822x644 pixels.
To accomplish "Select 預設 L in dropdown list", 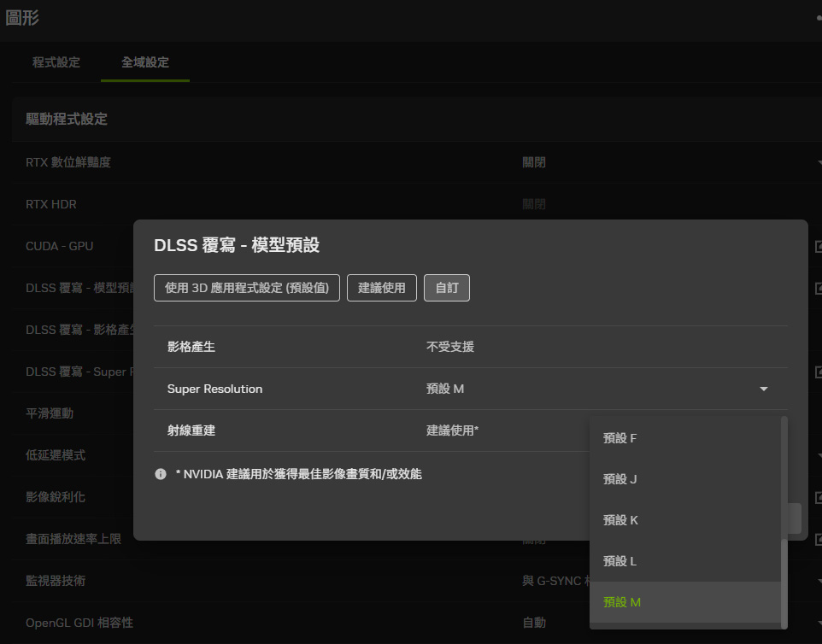I will click(620, 561).
